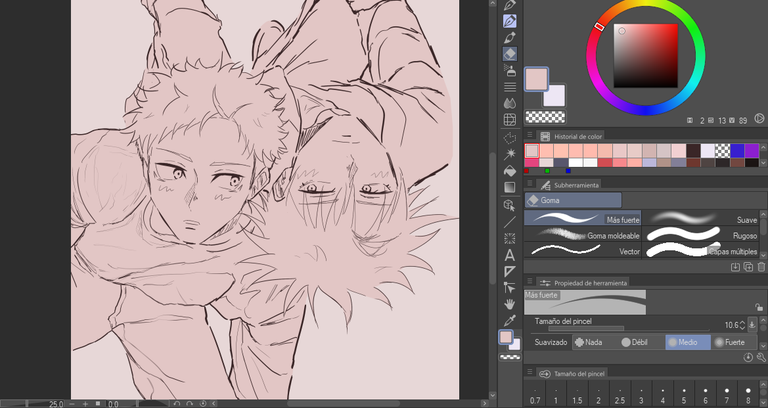The height and width of the screenshot is (408, 768).
Task: Select the Pencil tool below the Pen
Action: [510, 38]
